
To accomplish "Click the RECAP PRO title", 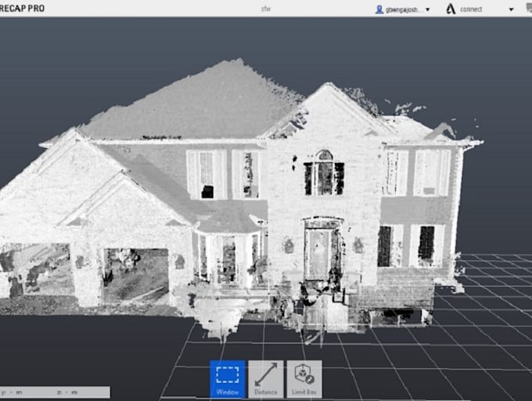I will tap(22, 9).
